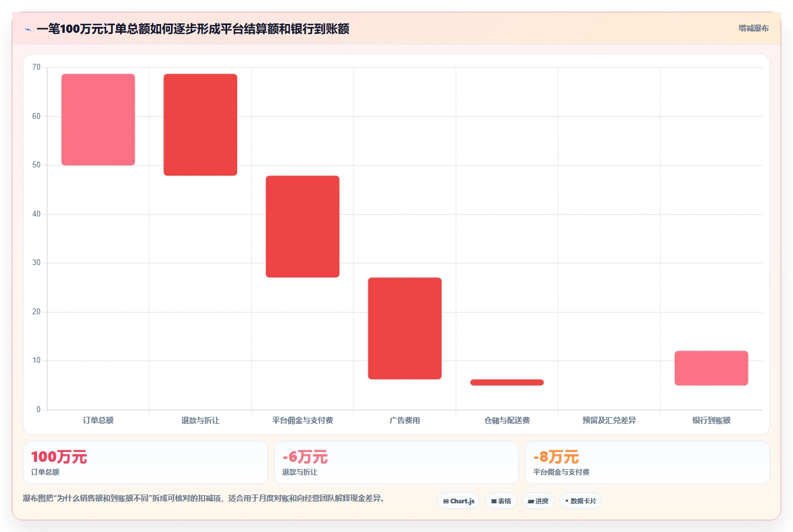This screenshot has height=532, width=793.
Task: Click the thin 仓储与配送费 bar
Action: click(x=507, y=383)
